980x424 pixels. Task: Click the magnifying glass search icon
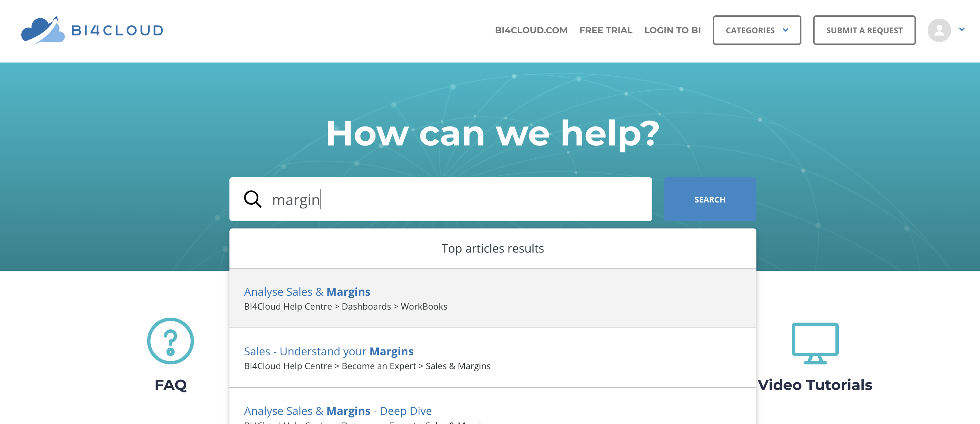click(253, 199)
